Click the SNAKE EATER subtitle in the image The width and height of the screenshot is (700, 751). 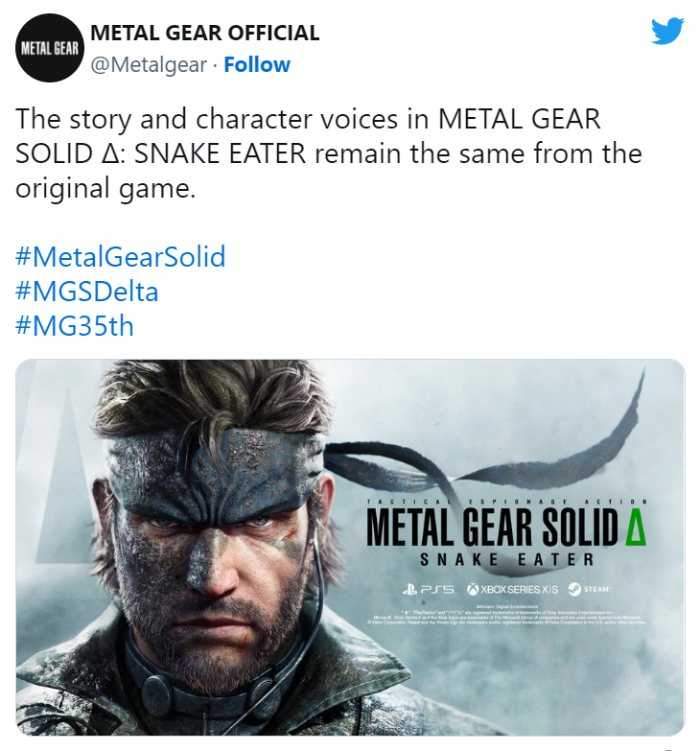506,559
